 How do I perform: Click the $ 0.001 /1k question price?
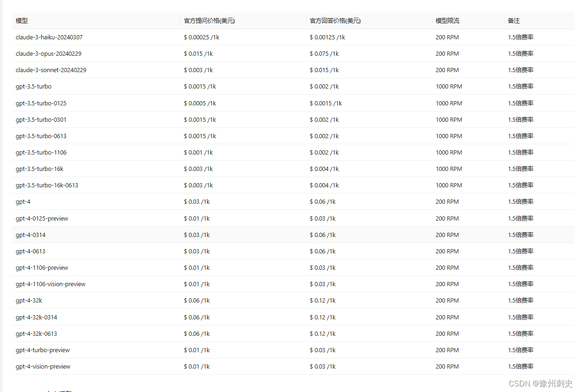(x=198, y=152)
